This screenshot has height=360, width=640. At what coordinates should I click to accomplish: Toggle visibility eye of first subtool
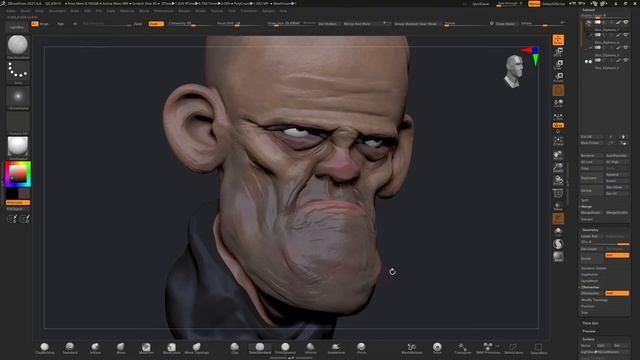[x=626, y=22]
